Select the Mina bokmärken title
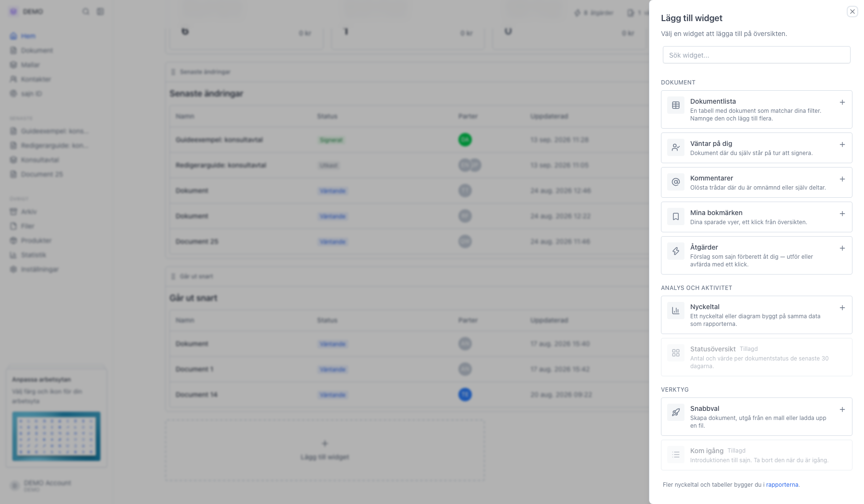The image size is (864, 504). point(716,213)
